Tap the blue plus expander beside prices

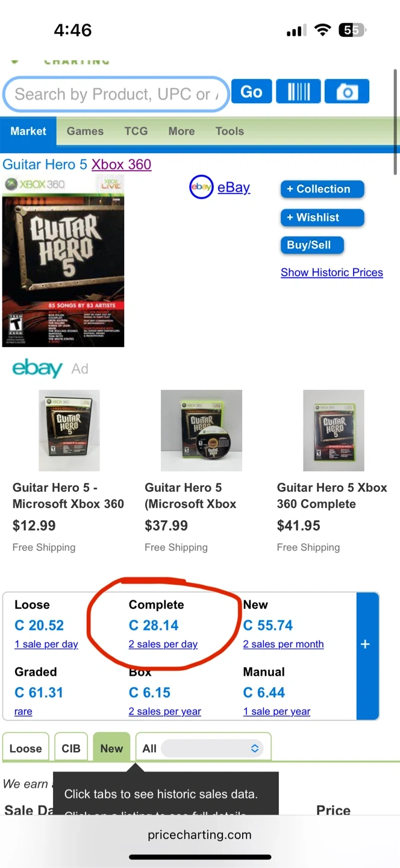point(365,644)
